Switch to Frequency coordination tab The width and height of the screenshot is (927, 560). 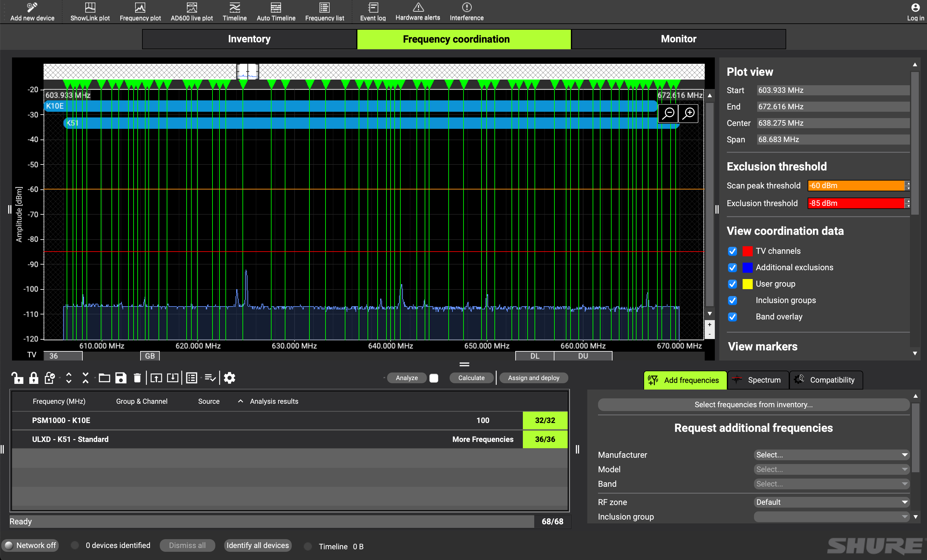463,39
